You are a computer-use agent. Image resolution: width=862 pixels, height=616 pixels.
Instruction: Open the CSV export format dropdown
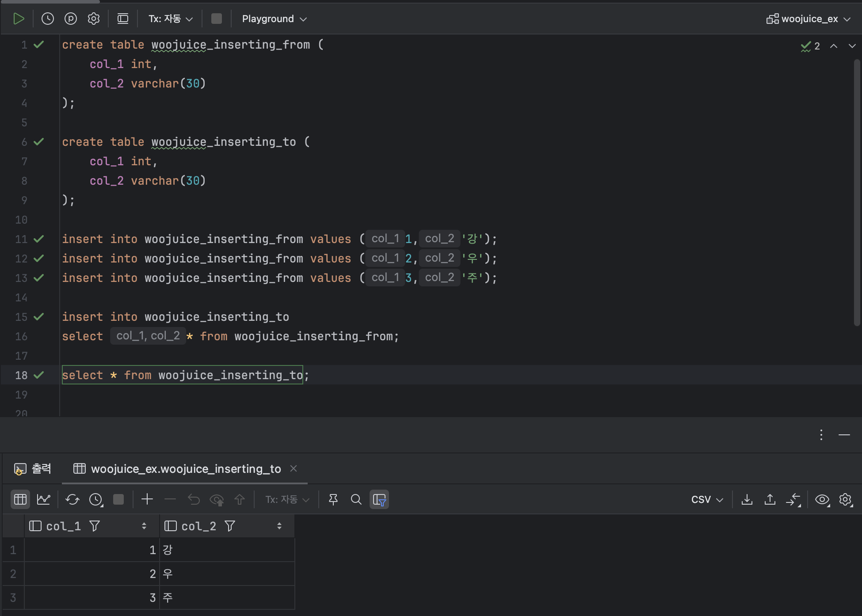click(x=707, y=499)
